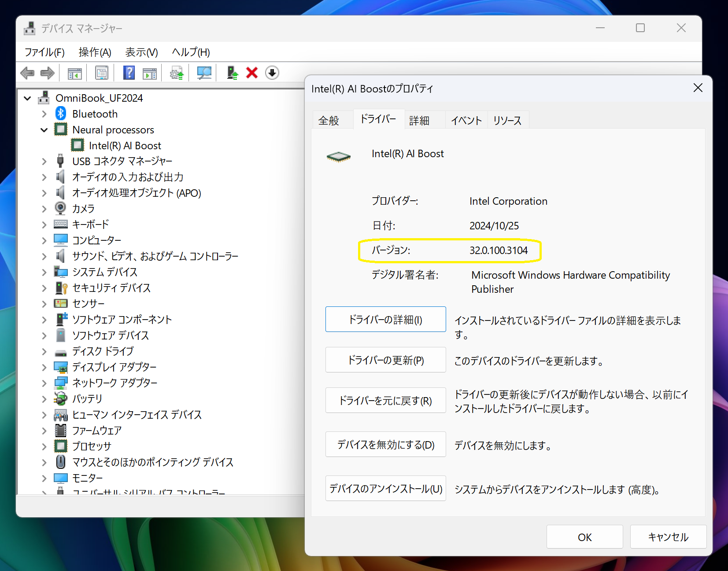Viewport: 728px width, 571px height.
Task: Collapse the OmniBook_UF2024 root node
Action: (27, 98)
